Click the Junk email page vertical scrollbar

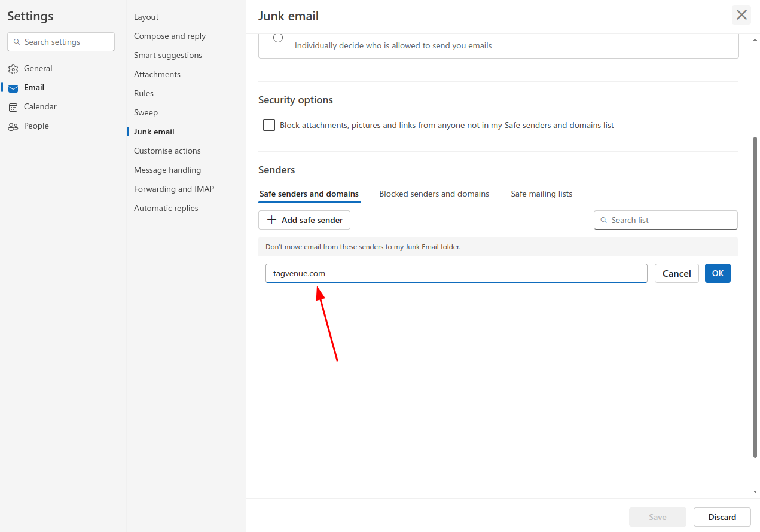(755, 297)
